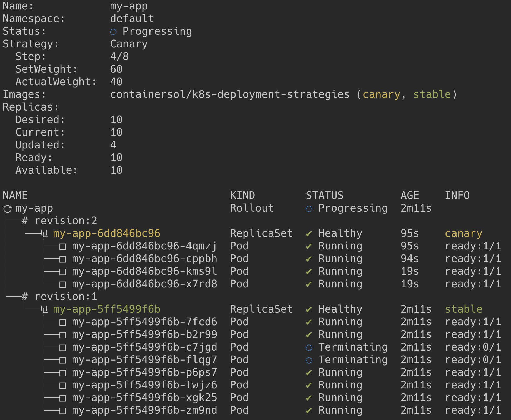Click the Progressing spinner icon beside Status
Screen dimensions: 511x420
[x=113, y=32]
